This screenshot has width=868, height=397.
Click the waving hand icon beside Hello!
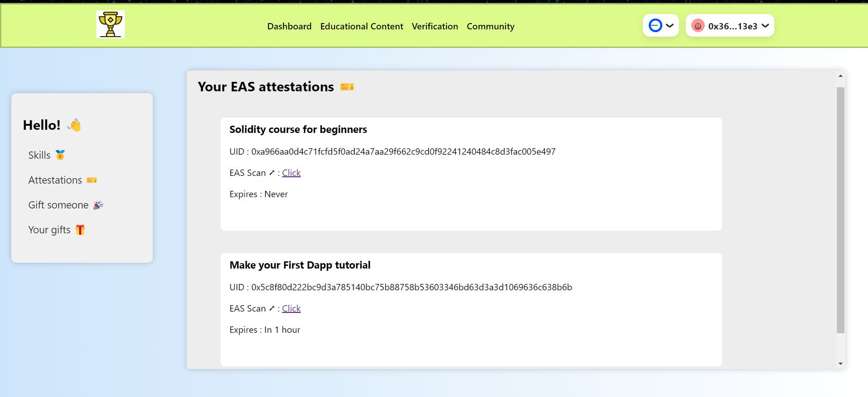tap(75, 125)
